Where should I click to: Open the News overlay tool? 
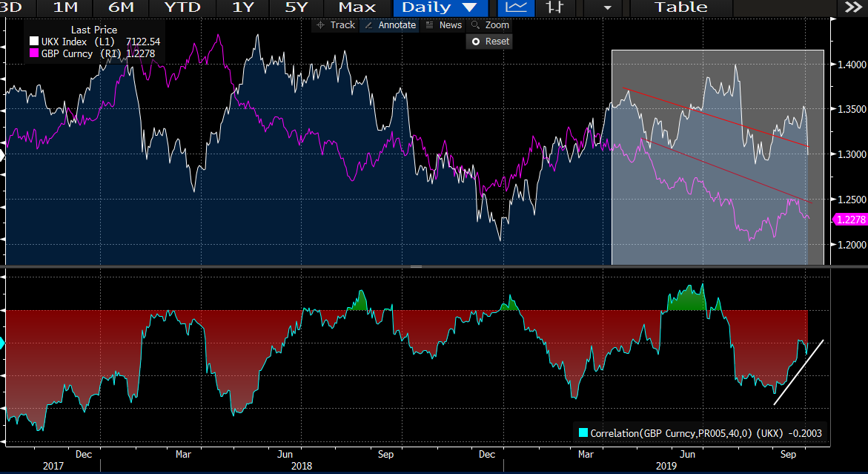pyautogui.click(x=444, y=25)
